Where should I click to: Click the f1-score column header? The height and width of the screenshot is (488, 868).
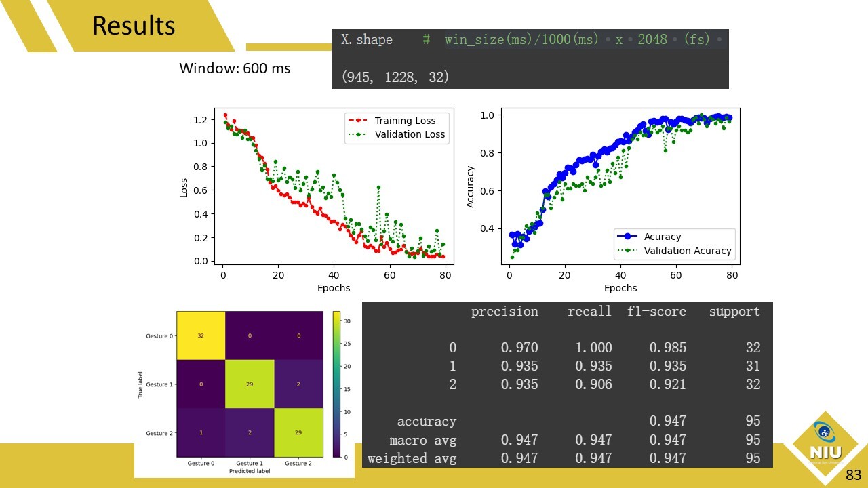[655, 312]
